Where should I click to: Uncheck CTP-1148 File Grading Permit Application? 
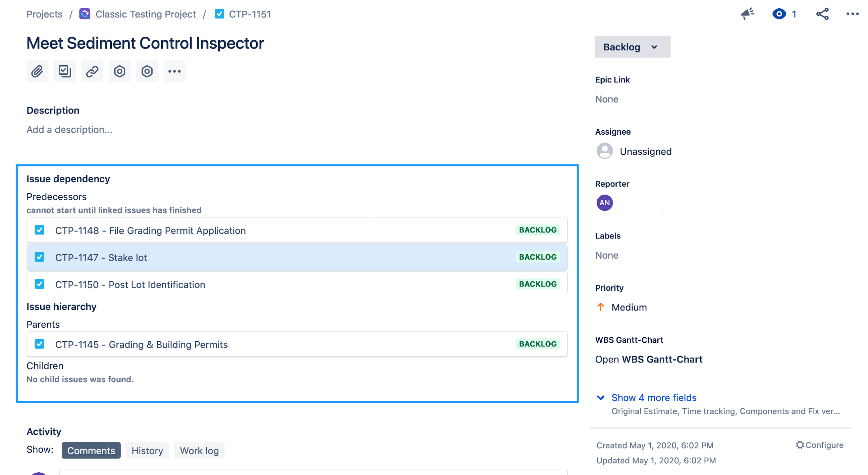[x=40, y=230]
